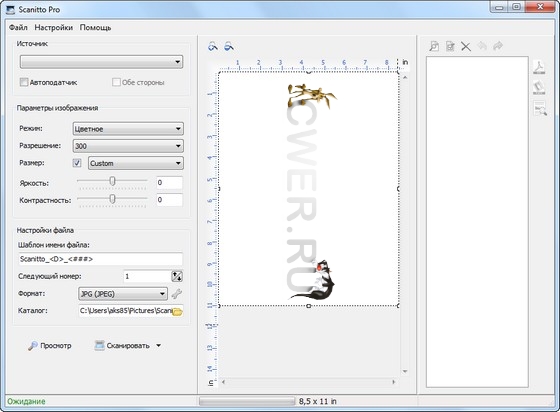Open format settings wrench icon
The image size is (560, 412).
[177, 294]
